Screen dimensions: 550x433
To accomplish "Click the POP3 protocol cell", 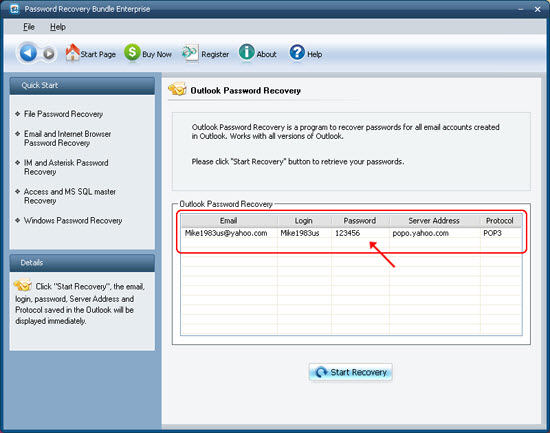I will 492,233.
